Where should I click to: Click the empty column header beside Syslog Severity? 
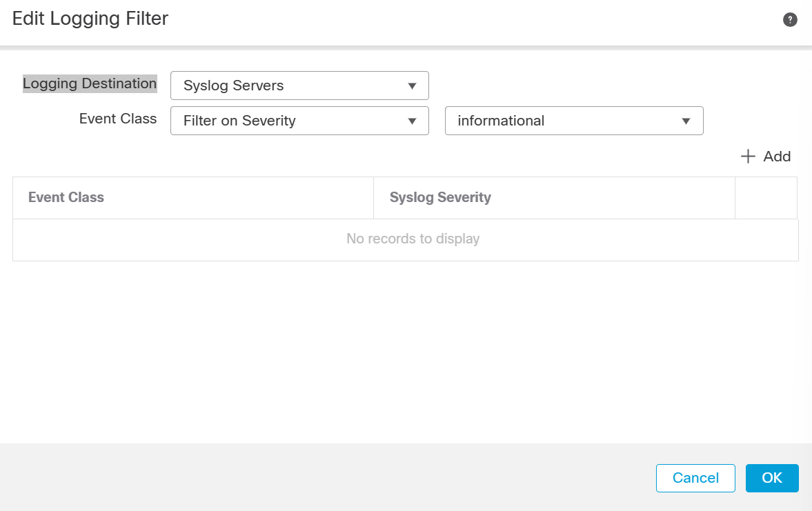766,197
